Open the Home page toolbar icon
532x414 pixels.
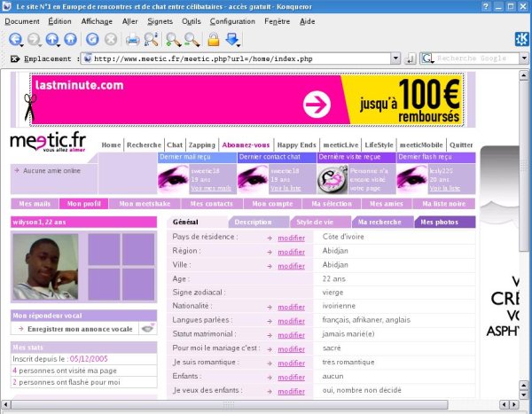(x=70, y=39)
